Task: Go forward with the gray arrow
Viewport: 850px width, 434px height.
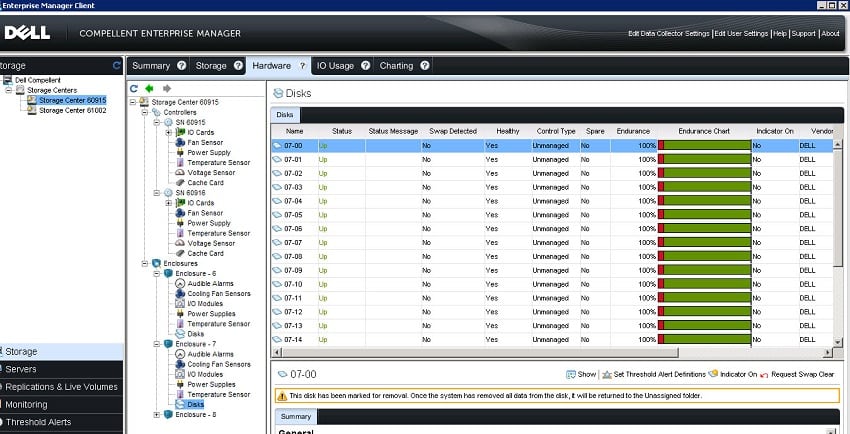Action: (167, 88)
